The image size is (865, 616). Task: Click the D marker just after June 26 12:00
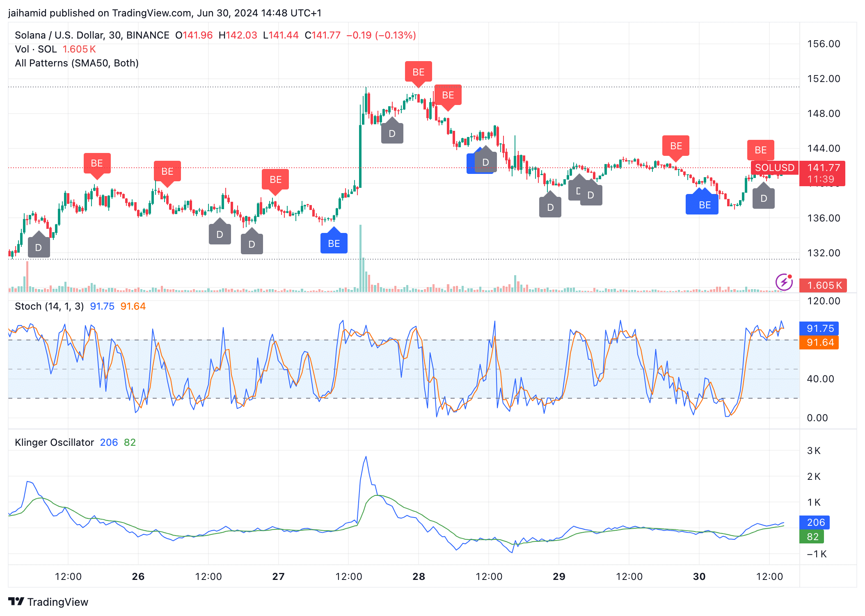click(220, 233)
